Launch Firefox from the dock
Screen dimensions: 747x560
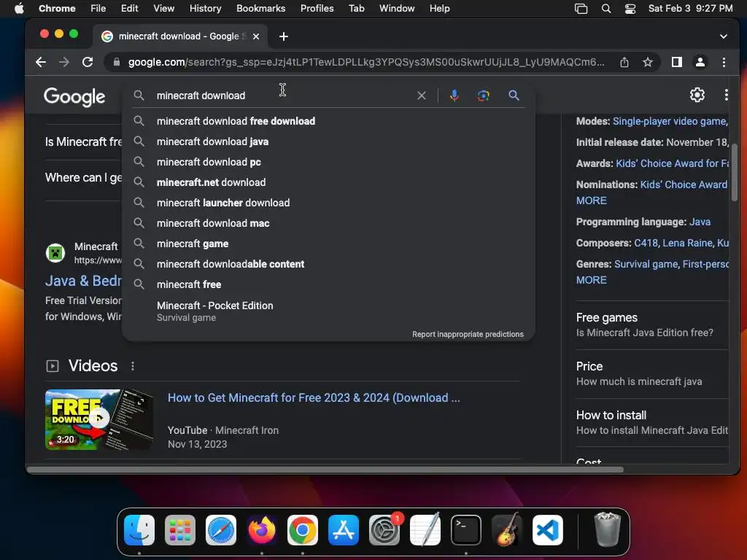pos(262,530)
